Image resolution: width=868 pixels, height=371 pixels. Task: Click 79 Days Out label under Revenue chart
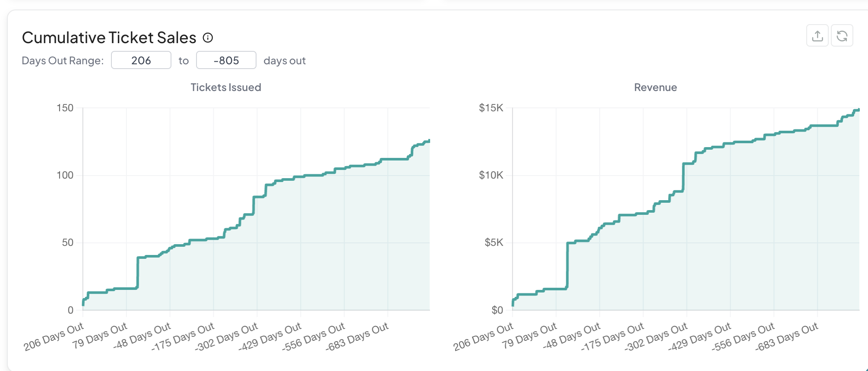coord(530,336)
